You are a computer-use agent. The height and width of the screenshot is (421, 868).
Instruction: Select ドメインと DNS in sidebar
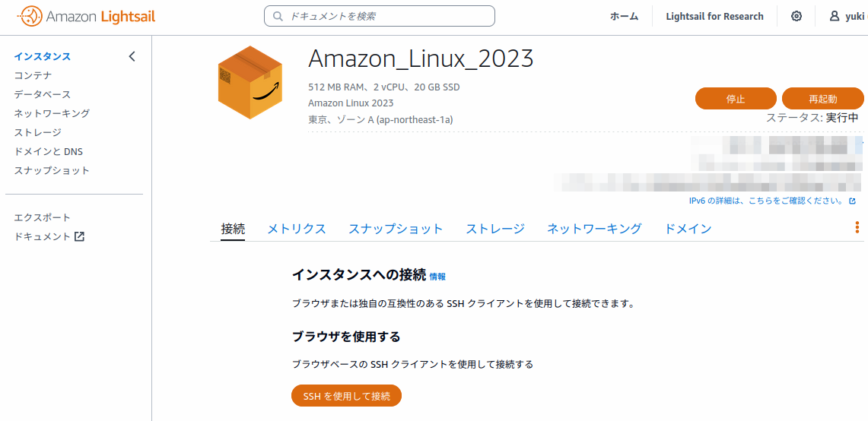click(x=49, y=151)
